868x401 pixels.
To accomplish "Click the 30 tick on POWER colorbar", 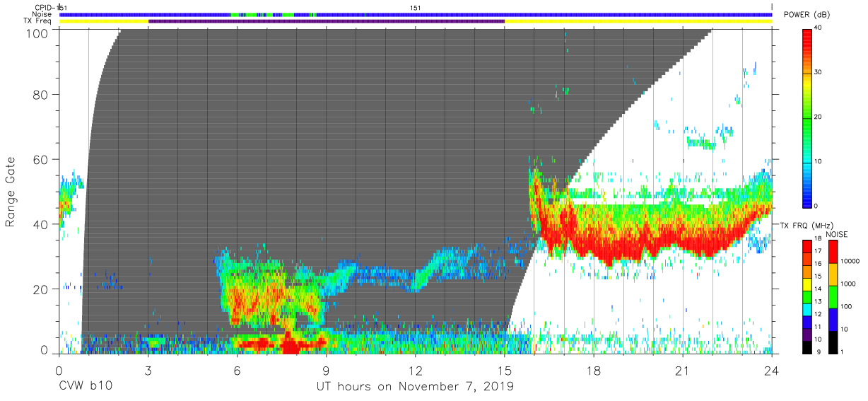I will [x=817, y=72].
